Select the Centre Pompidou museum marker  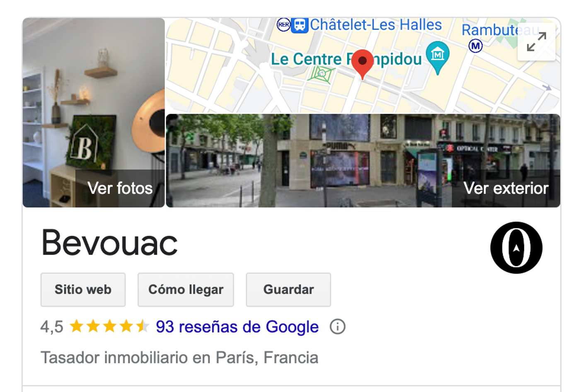[437, 57]
